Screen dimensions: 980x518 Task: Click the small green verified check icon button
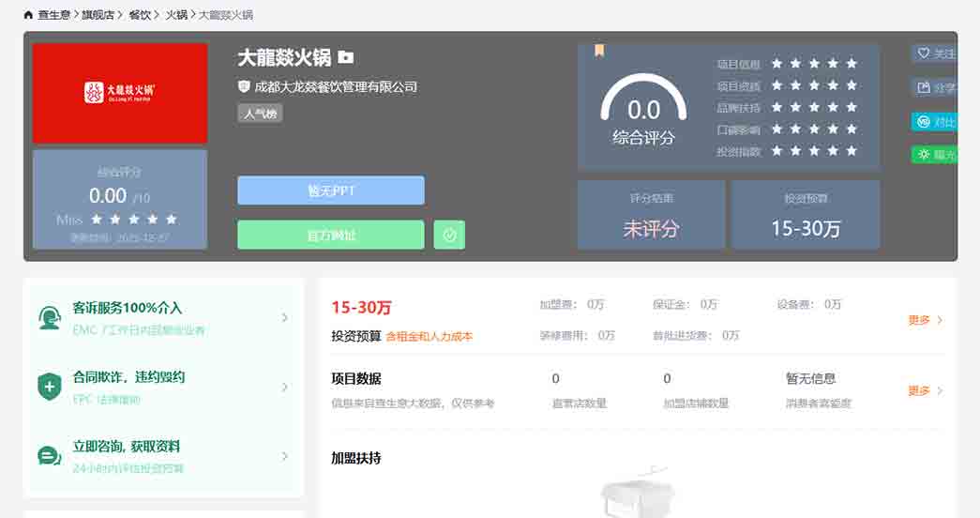pos(449,236)
